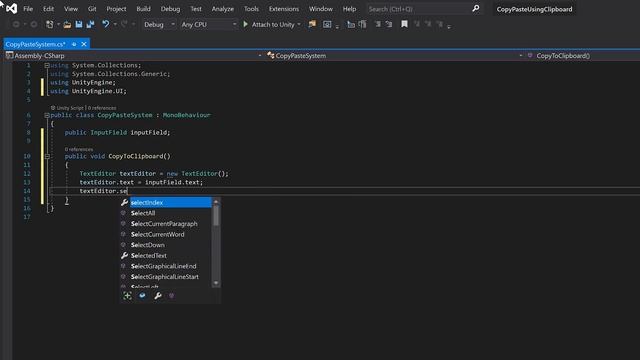
Task: Select SelectedText in the IntelliSense list
Action: click(x=149, y=256)
